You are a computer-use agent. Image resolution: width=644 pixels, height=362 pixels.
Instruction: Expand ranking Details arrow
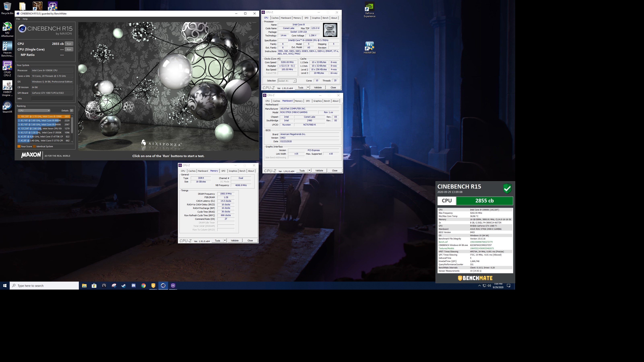click(71, 111)
